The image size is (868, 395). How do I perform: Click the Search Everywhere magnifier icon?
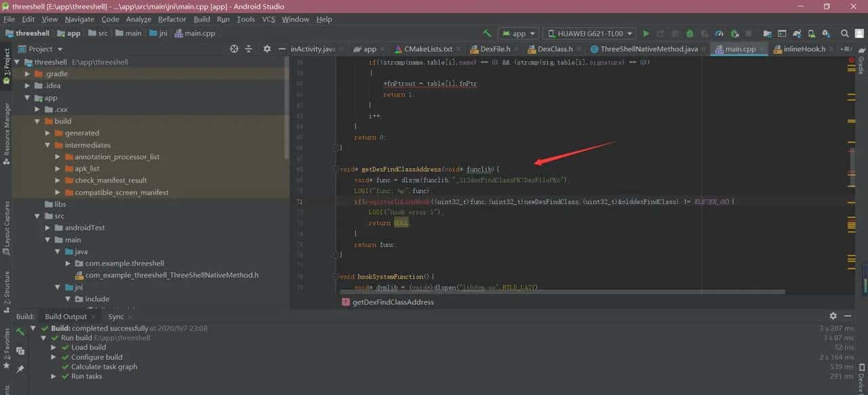coord(844,33)
